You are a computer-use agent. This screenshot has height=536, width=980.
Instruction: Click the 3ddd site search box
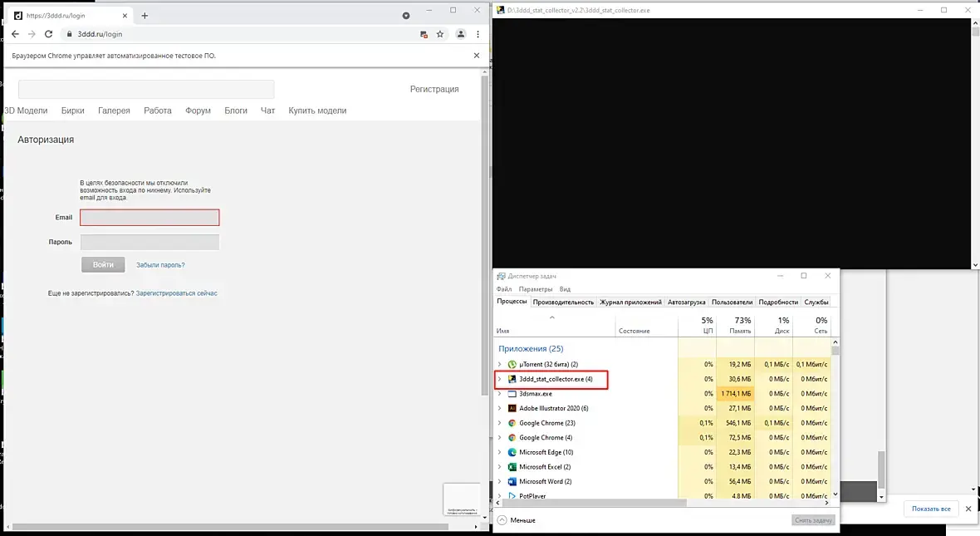click(x=146, y=90)
